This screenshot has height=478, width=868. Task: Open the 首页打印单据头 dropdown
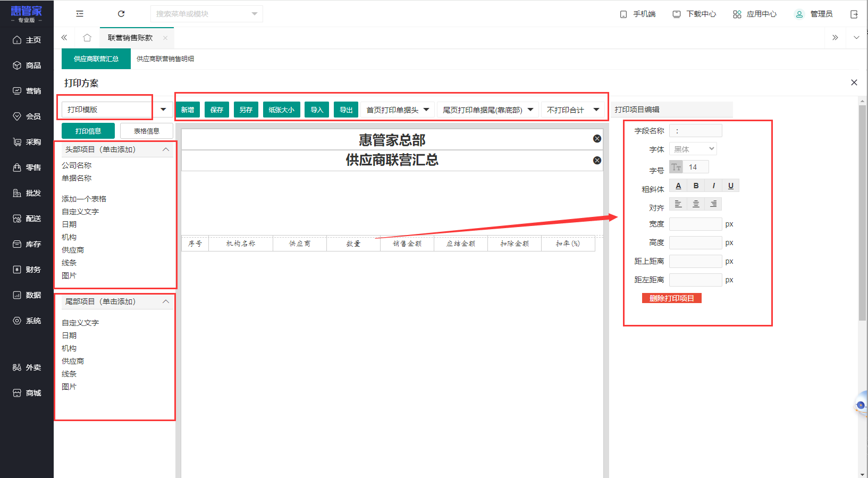pos(398,110)
